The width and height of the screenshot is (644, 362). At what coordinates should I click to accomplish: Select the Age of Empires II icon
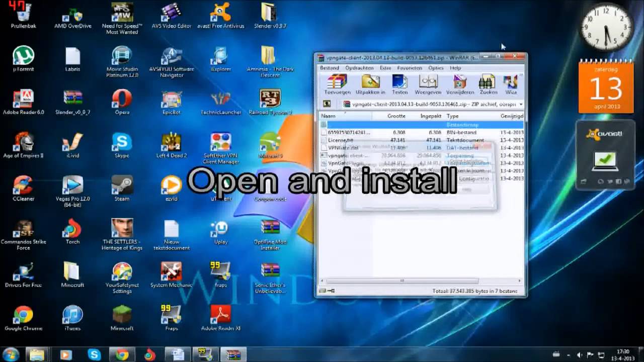[x=23, y=145]
